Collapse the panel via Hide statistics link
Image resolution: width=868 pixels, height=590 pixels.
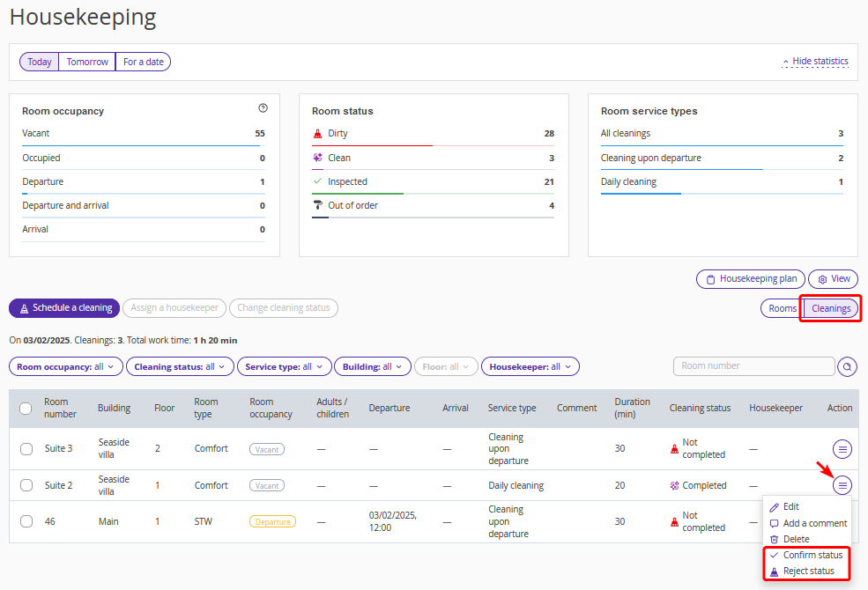pyautogui.click(x=815, y=62)
